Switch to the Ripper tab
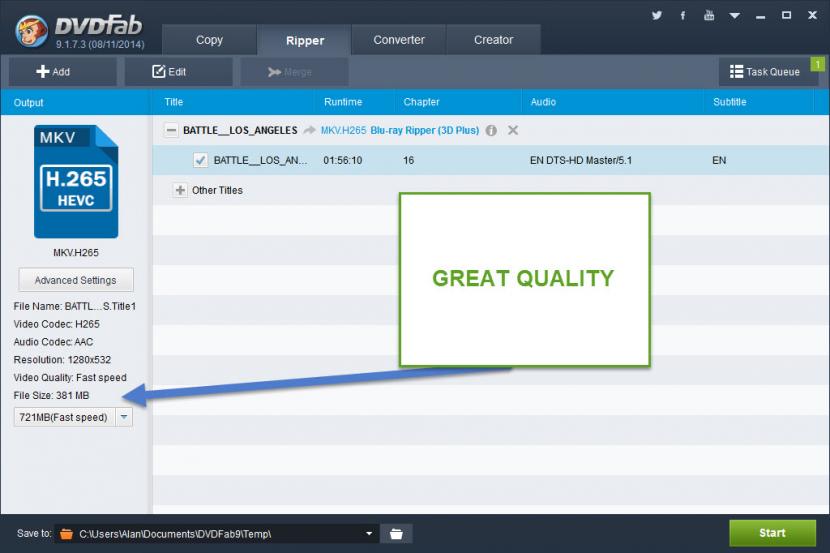Viewport: 830px width, 553px height. [x=304, y=40]
